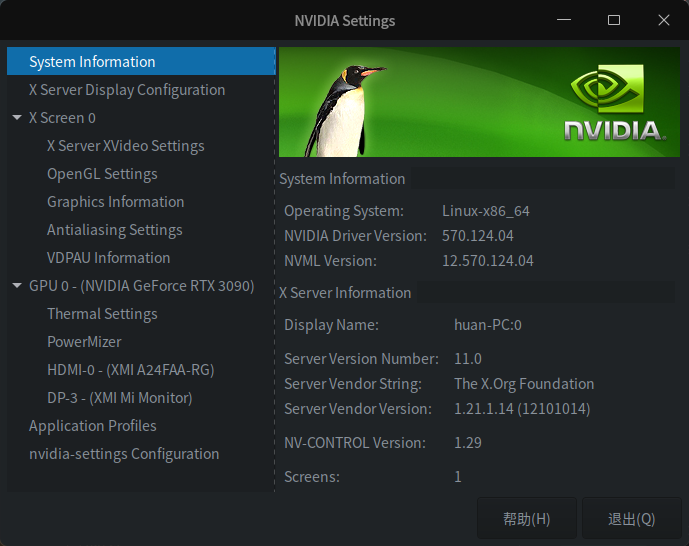
Task: Click the display name huan-PC:0
Action: coord(488,325)
